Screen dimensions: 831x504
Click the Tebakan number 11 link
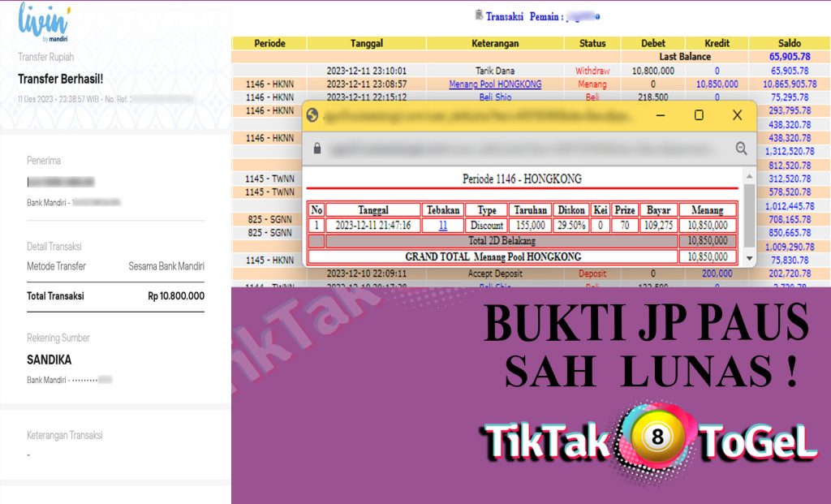point(443,226)
